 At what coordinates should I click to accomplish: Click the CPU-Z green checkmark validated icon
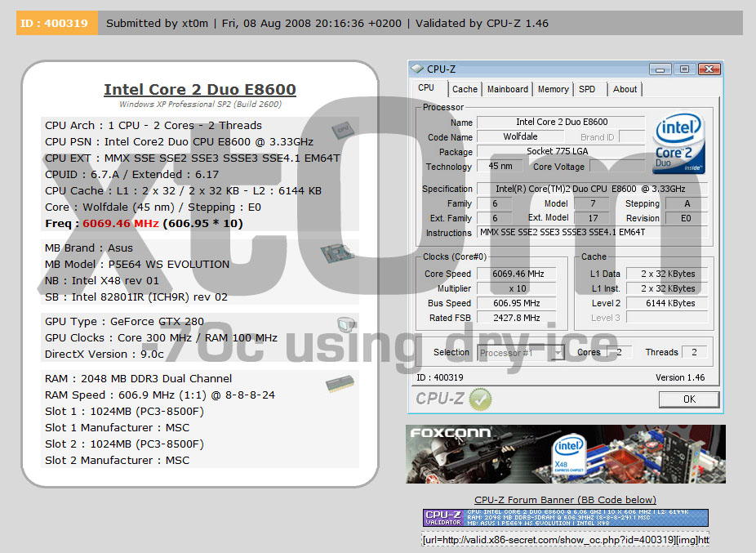[x=480, y=399]
